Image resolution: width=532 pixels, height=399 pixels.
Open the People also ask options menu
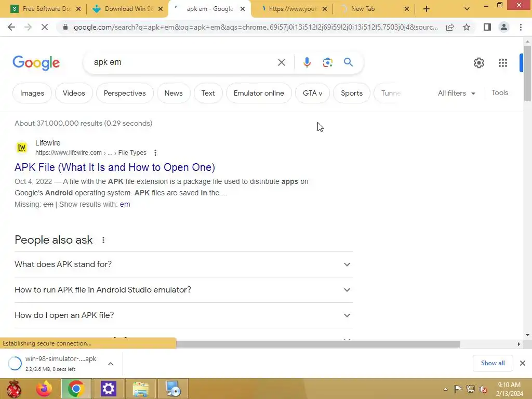click(x=103, y=240)
